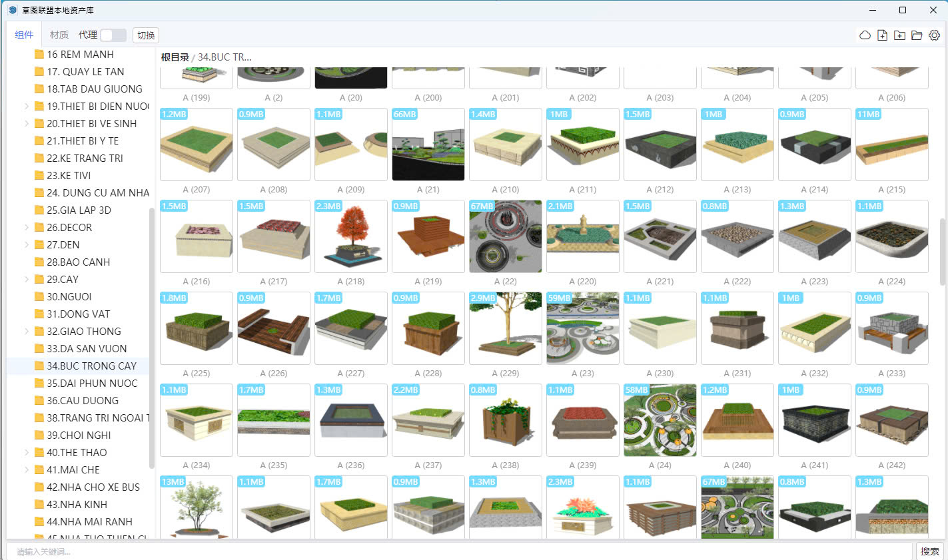Click the add new file icon
The width and height of the screenshot is (948, 560).
(882, 35)
